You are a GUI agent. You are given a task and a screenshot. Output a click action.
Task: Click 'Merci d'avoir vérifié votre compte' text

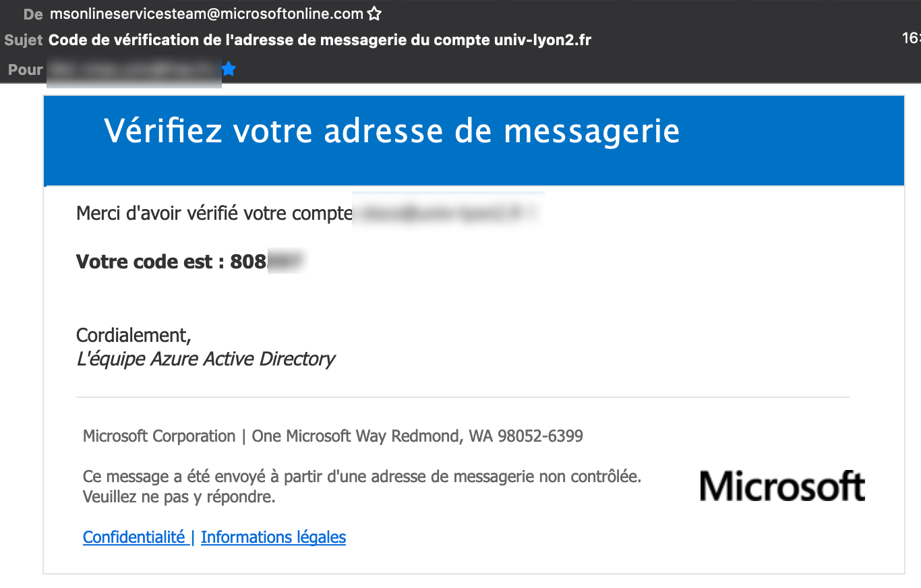[x=214, y=214]
